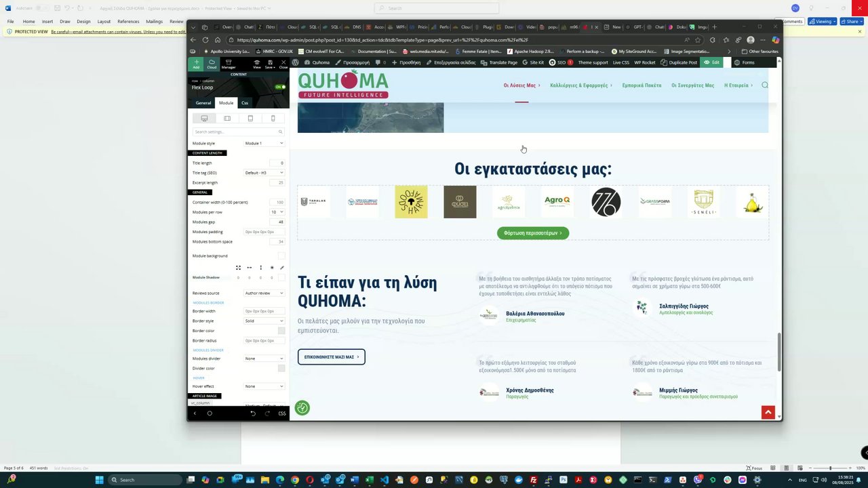
Task: Click the ΕΠΙΚΟΙΝΩΝΗΣΤΕ ΜΑΖΙ ΜΑΣ button
Action: point(332,357)
